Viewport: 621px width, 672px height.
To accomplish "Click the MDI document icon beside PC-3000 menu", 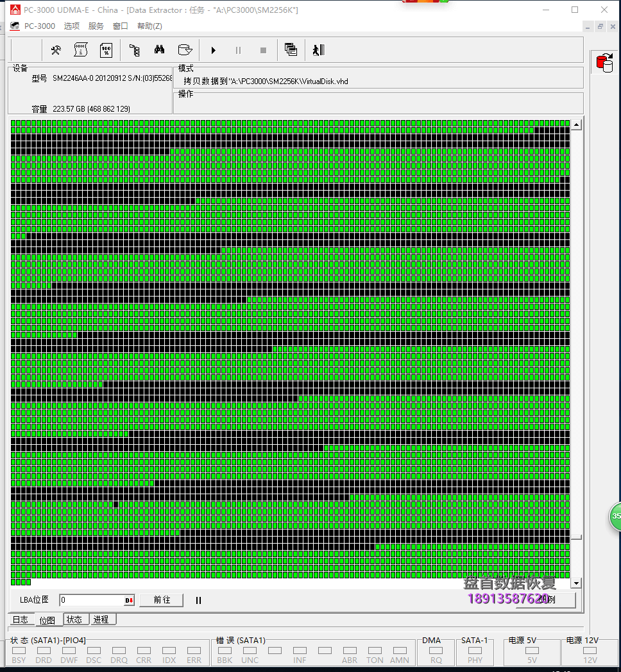I will click(x=15, y=26).
